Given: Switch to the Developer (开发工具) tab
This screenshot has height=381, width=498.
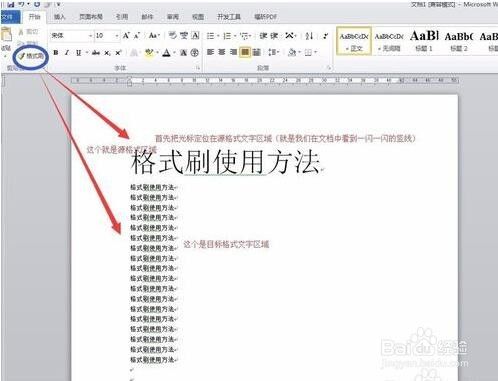Looking at the screenshot, I should click(x=229, y=17).
